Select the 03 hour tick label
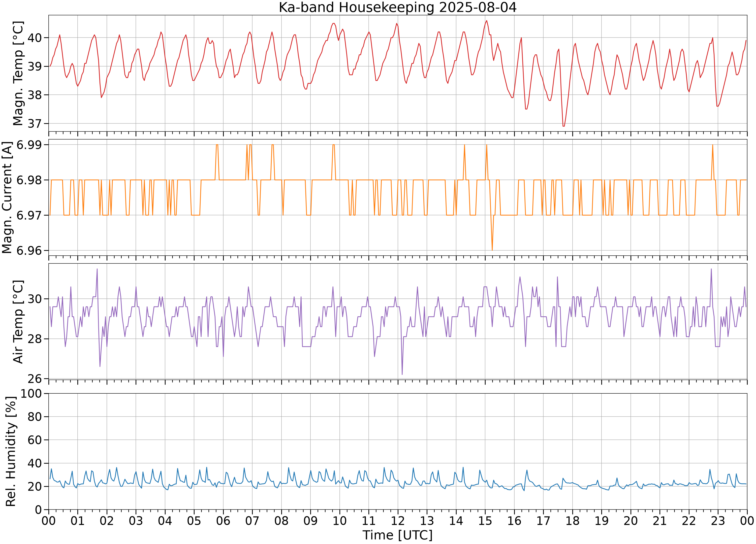 136,520
